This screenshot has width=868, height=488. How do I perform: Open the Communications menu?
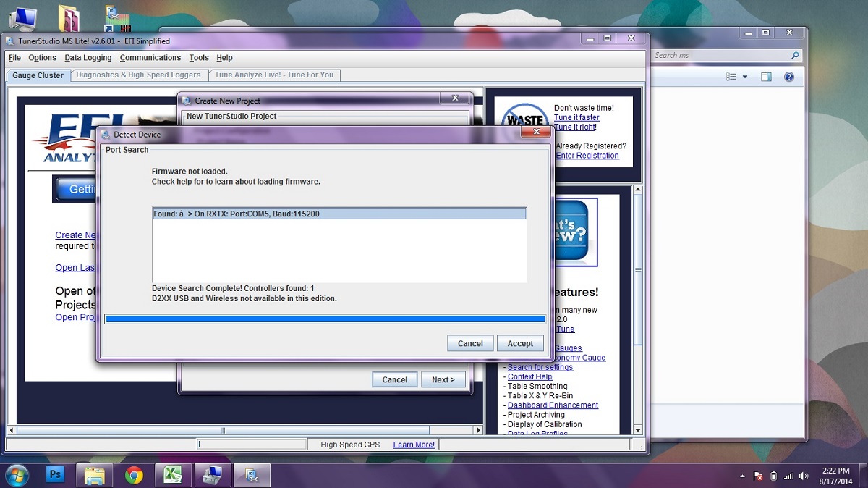[x=150, y=58]
